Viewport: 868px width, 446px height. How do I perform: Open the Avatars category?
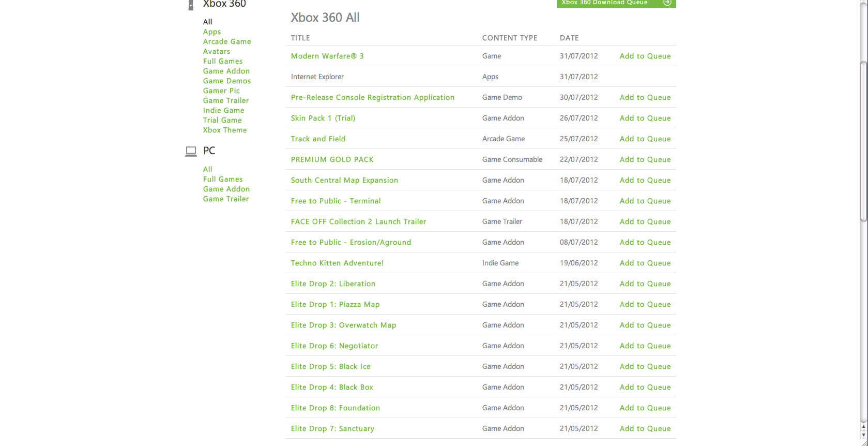(217, 51)
